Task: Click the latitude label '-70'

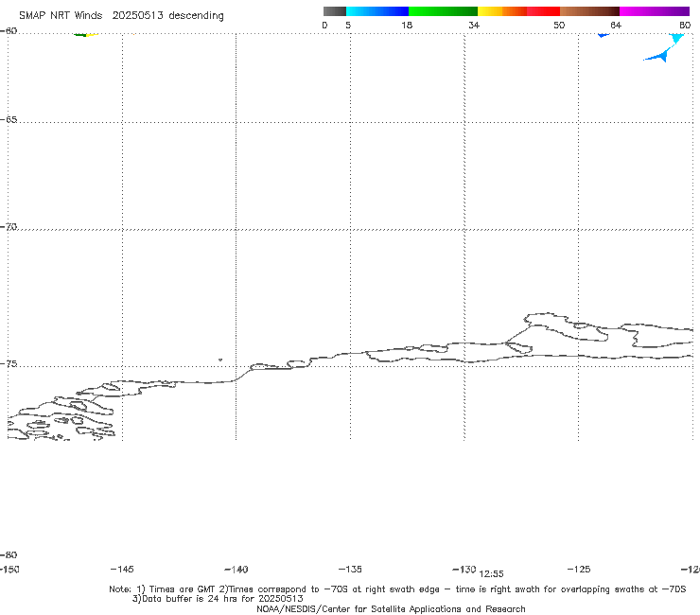Action: 9,227
